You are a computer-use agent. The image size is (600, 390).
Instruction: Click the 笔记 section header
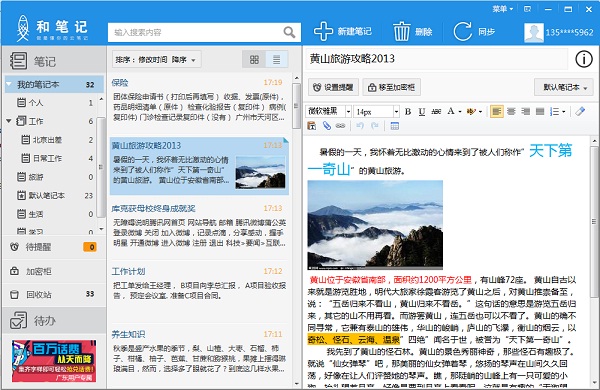coord(54,61)
